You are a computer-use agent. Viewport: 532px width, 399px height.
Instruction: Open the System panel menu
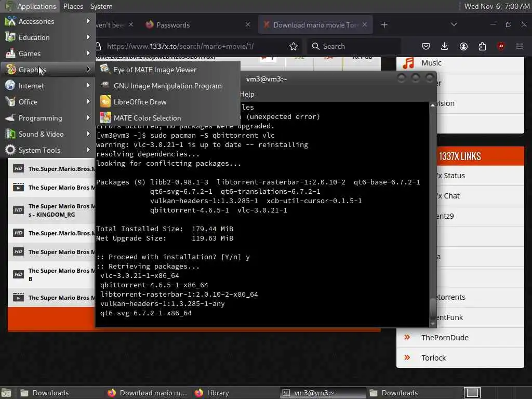pos(101,6)
